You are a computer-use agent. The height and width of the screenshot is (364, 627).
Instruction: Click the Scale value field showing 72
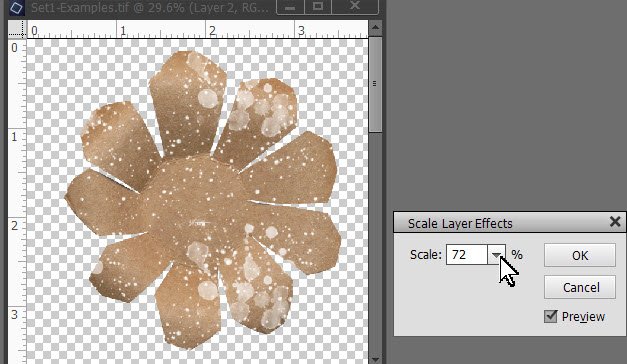467,255
